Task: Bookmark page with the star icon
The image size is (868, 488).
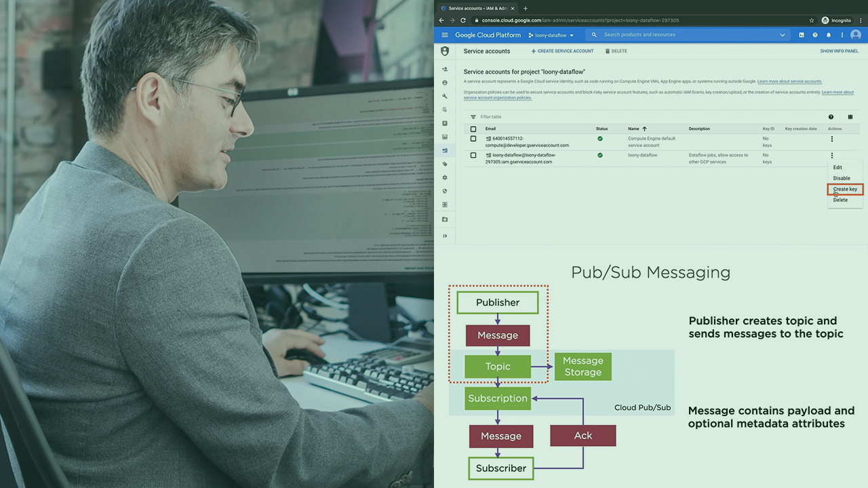Action: [x=812, y=20]
